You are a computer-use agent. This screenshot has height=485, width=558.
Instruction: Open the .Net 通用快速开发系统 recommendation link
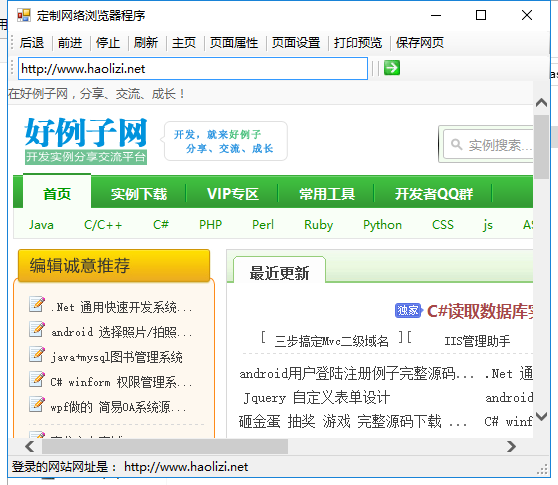coord(121,307)
